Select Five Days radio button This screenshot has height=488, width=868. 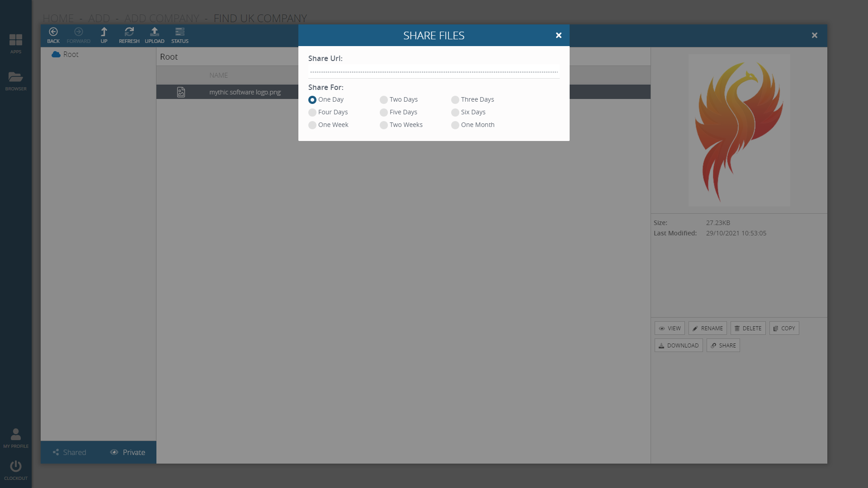coord(384,113)
